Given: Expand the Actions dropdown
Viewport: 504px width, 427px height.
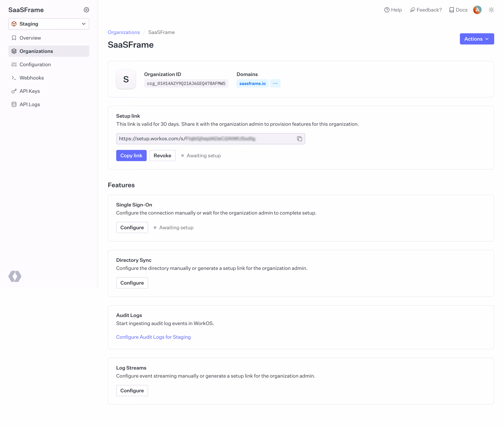Looking at the screenshot, I should pyautogui.click(x=477, y=39).
